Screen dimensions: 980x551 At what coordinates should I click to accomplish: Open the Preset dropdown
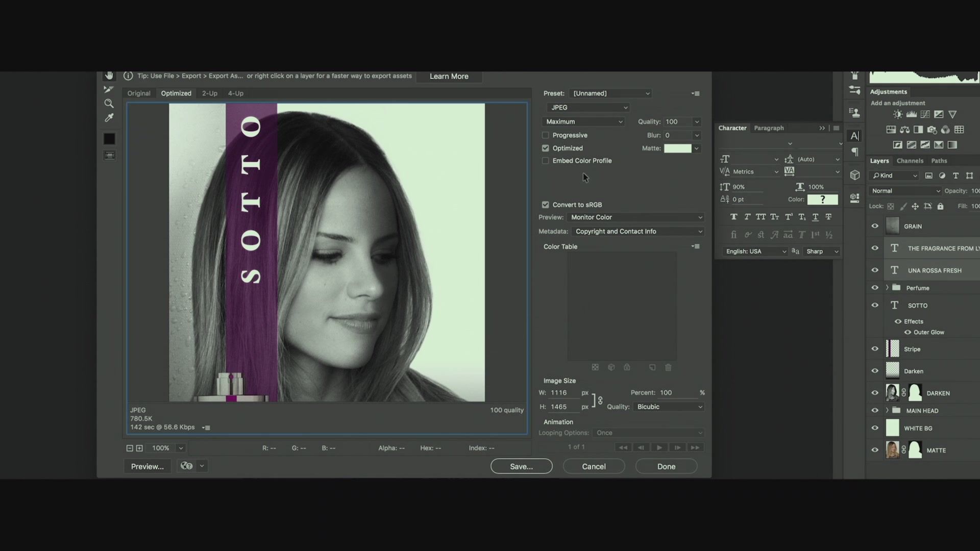pyautogui.click(x=610, y=93)
